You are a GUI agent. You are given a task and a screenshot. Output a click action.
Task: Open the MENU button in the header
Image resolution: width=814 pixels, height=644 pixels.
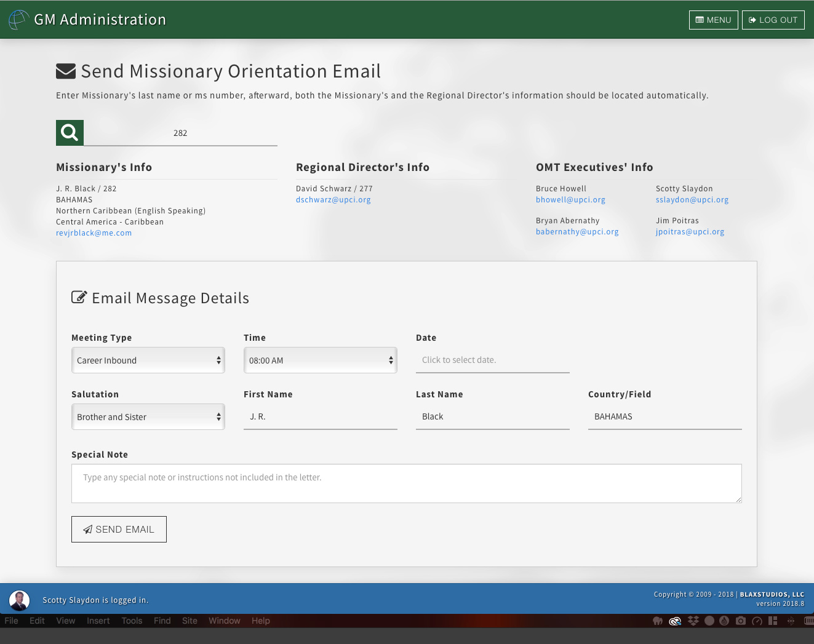click(713, 20)
